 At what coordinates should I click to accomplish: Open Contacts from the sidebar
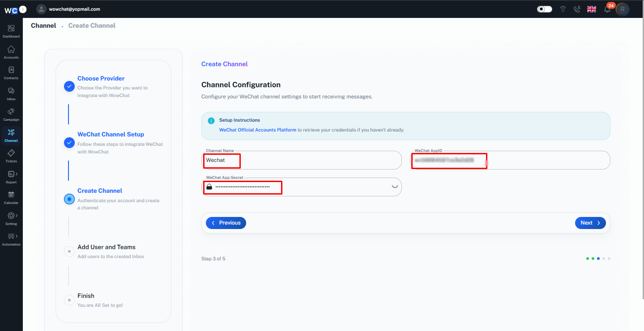pos(11,70)
